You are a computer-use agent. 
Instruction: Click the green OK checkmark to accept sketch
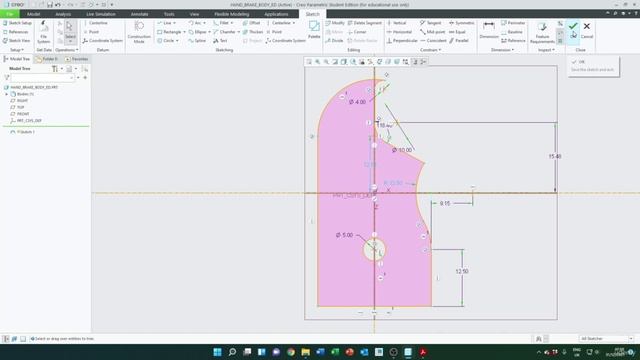[573, 30]
